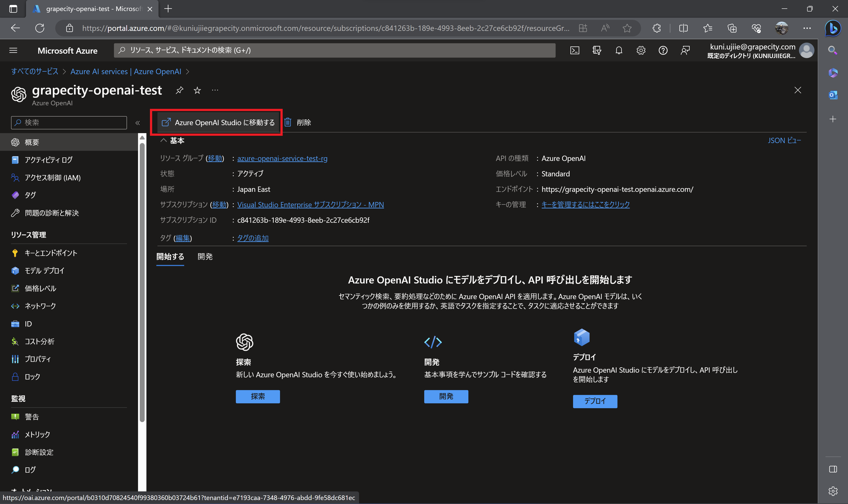Click the account avatar picture

click(806, 51)
